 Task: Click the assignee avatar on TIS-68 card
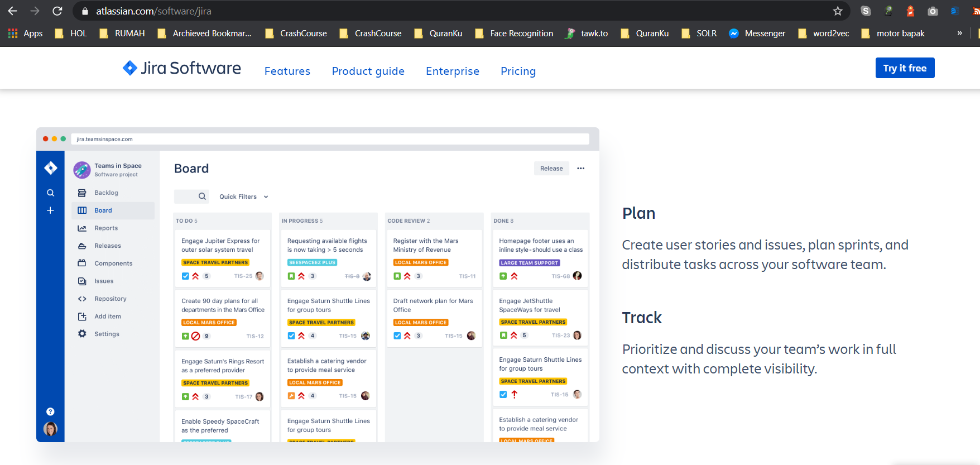(x=578, y=276)
